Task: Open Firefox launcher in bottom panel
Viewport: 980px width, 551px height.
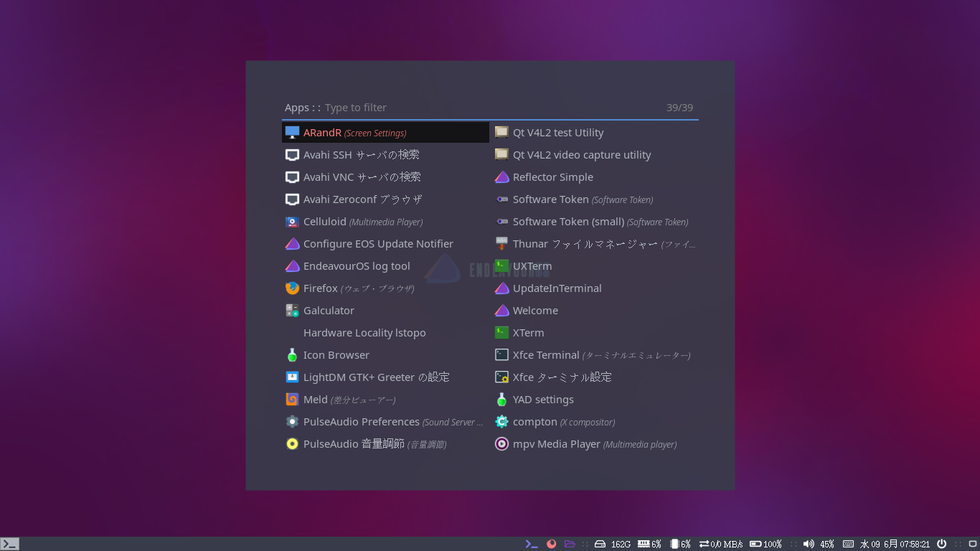Action: click(x=551, y=544)
